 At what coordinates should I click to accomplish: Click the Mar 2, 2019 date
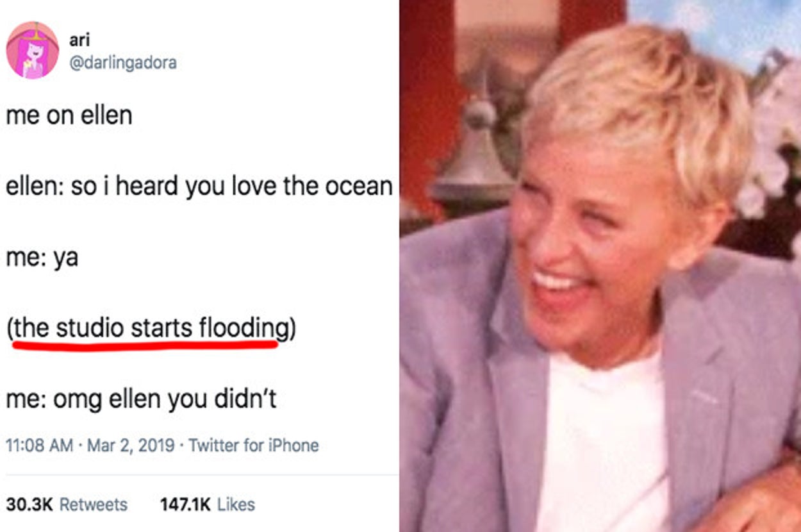[x=131, y=445]
